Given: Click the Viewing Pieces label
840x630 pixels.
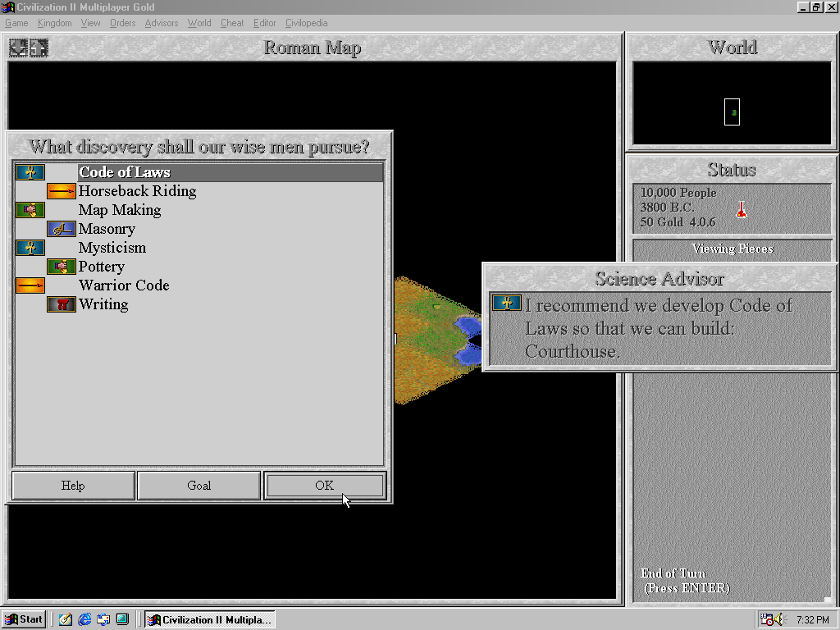Looking at the screenshot, I should (x=733, y=249).
